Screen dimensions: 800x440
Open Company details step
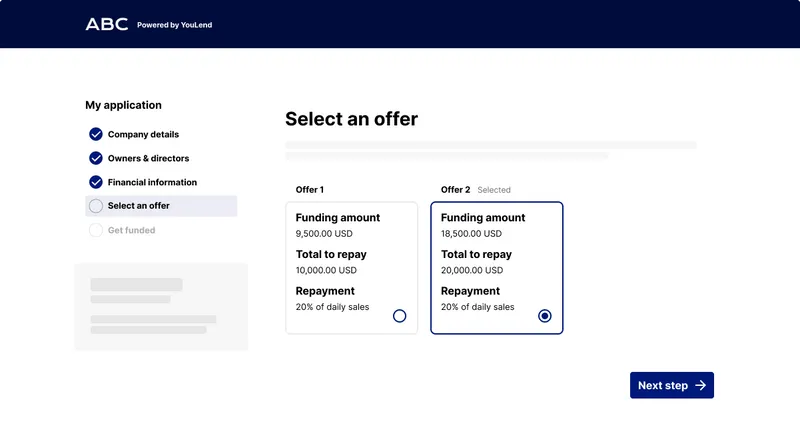(x=143, y=134)
